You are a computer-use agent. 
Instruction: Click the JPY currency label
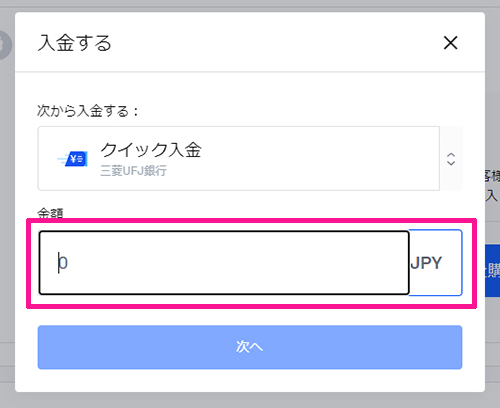[426, 263]
